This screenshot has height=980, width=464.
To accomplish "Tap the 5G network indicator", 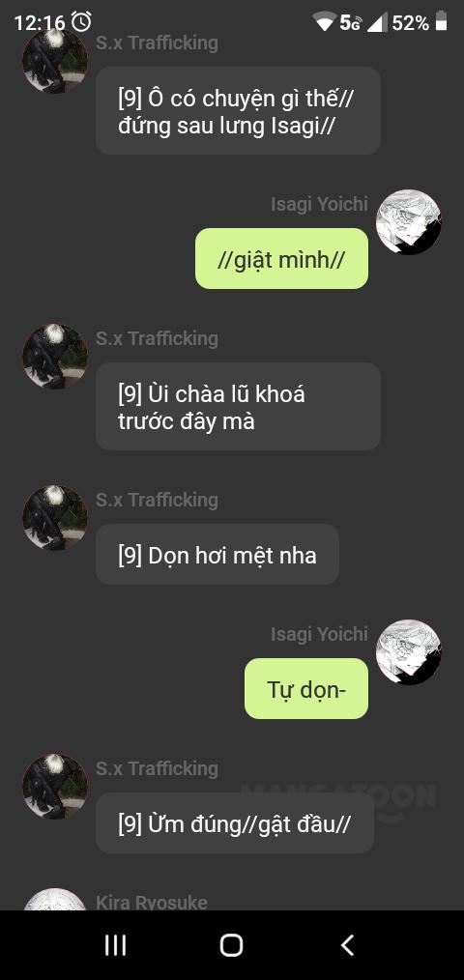I will pos(351,23).
